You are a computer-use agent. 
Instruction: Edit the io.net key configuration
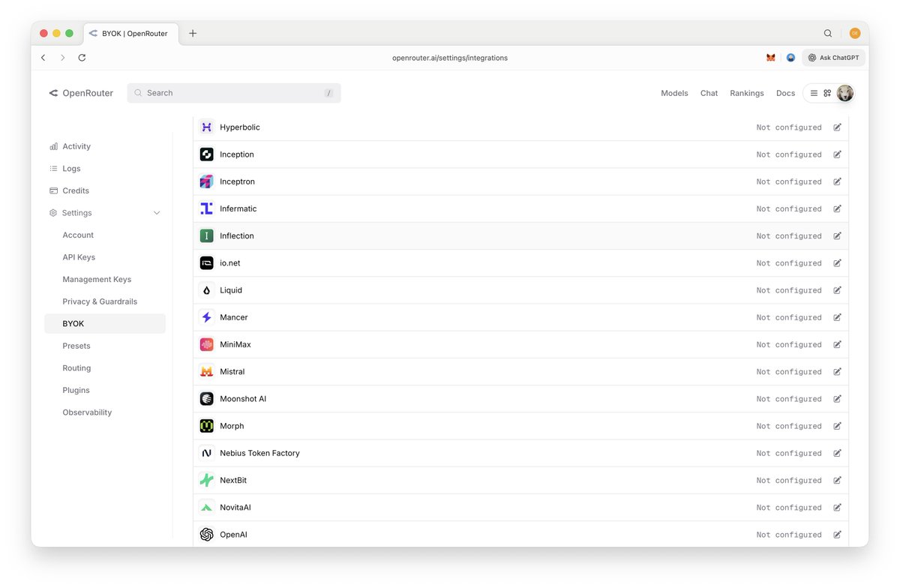(x=837, y=263)
